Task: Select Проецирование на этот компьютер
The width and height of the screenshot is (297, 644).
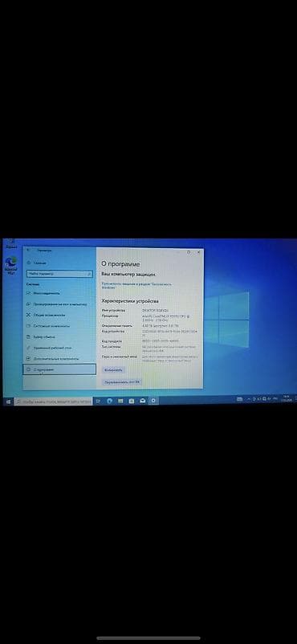Action: point(59,304)
